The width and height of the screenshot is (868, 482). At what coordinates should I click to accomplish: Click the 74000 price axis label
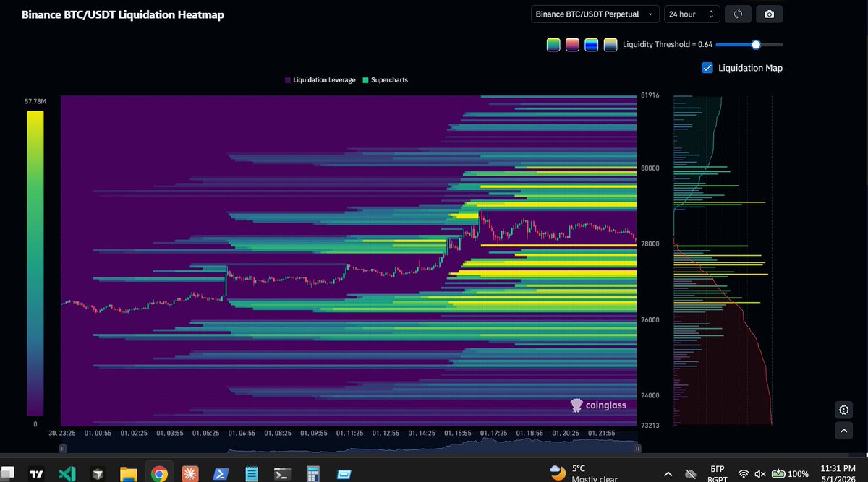pos(651,395)
